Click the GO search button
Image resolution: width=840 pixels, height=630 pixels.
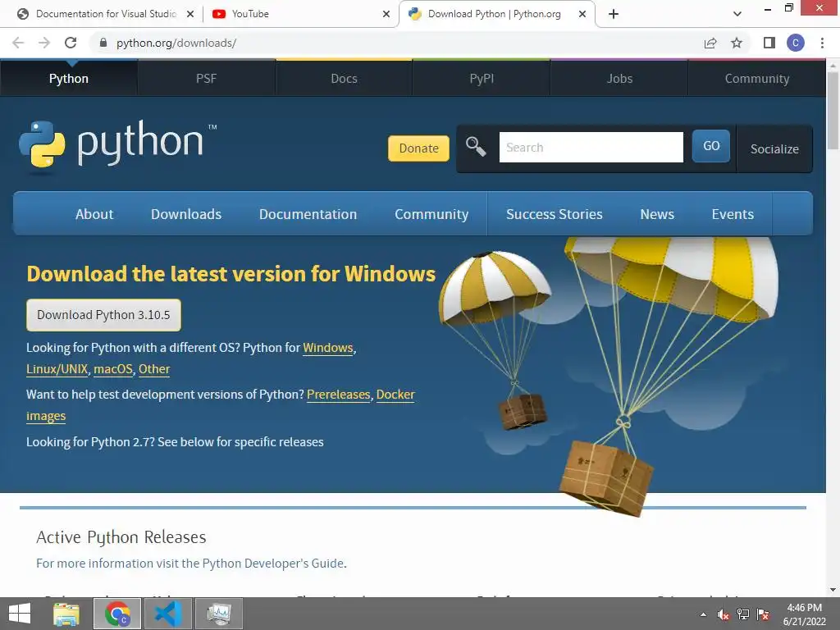click(x=711, y=146)
